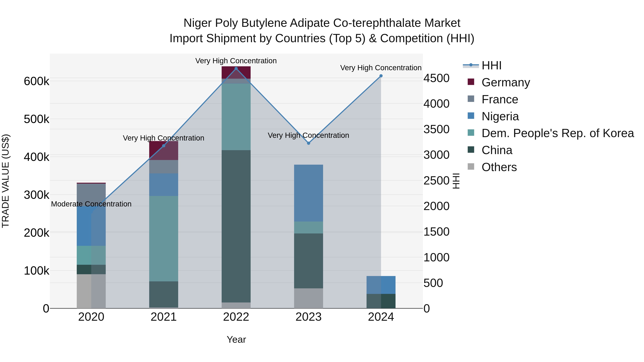Click the HHI data point for 2021

164,146
